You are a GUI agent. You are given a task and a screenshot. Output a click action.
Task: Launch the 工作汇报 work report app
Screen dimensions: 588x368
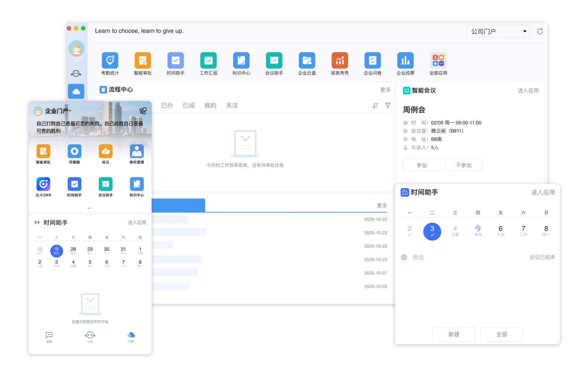[x=208, y=60]
